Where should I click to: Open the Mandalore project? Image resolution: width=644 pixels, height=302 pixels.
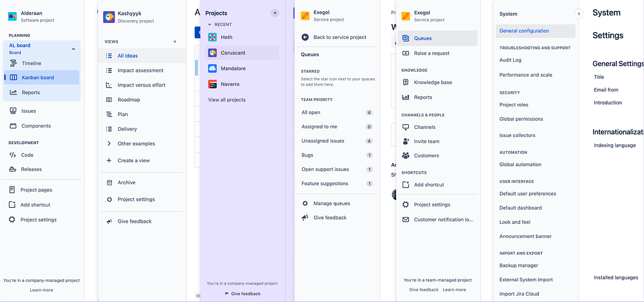tap(233, 68)
